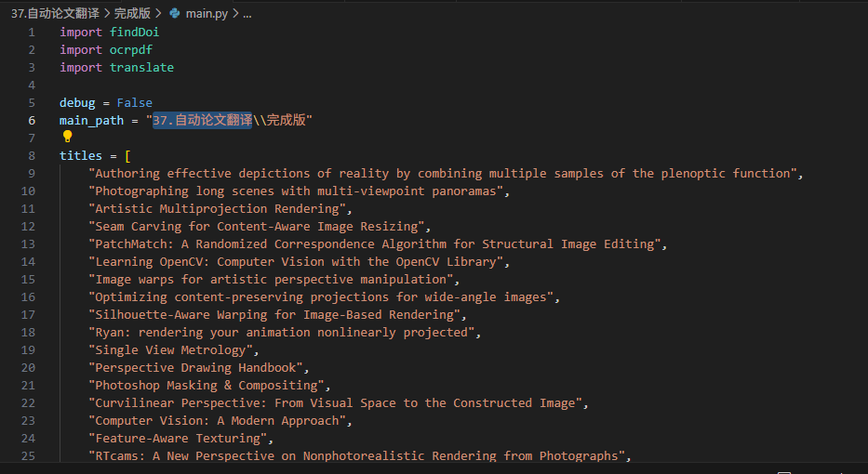Click line number 20 in the gutter

click(28, 368)
